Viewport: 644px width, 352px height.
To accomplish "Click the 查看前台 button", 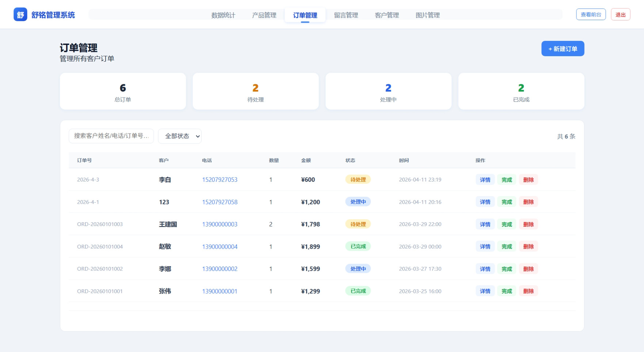I will [591, 15].
